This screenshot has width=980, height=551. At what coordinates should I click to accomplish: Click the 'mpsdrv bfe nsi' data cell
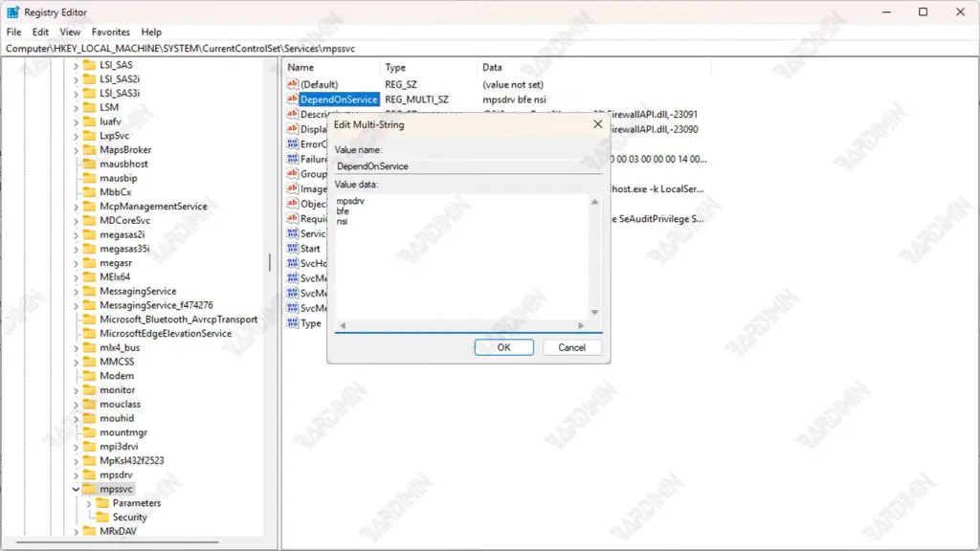(x=514, y=99)
